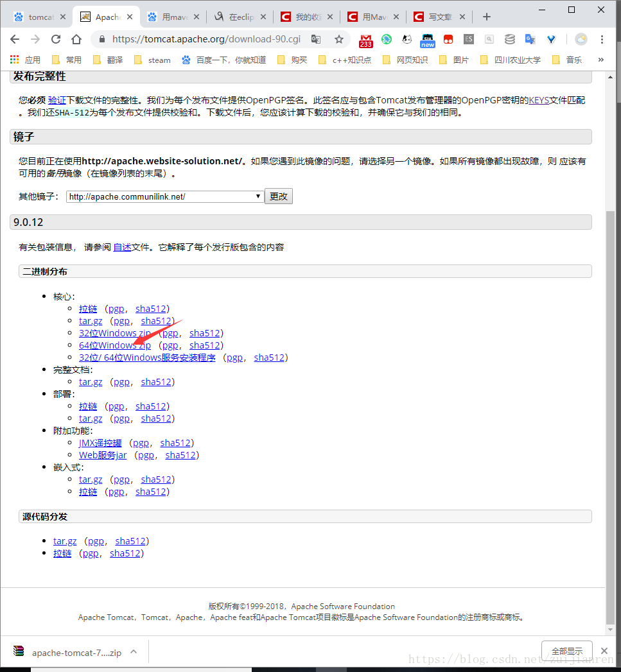The width and height of the screenshot is (621, 672).
Task: Open 百度一下 bookmark
Action: 224,60
